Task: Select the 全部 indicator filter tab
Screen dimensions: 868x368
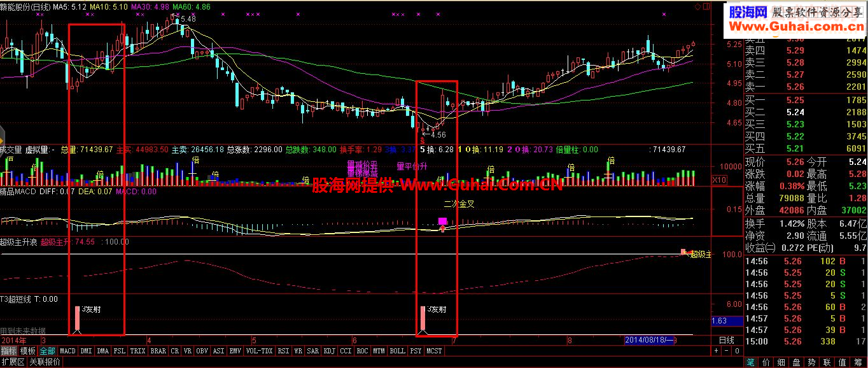Action: (47, 351)
